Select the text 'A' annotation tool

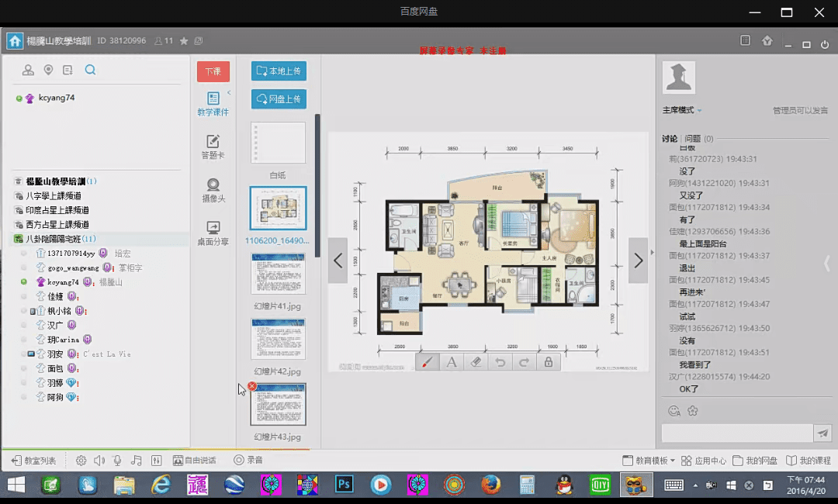(x=451, y=362)
